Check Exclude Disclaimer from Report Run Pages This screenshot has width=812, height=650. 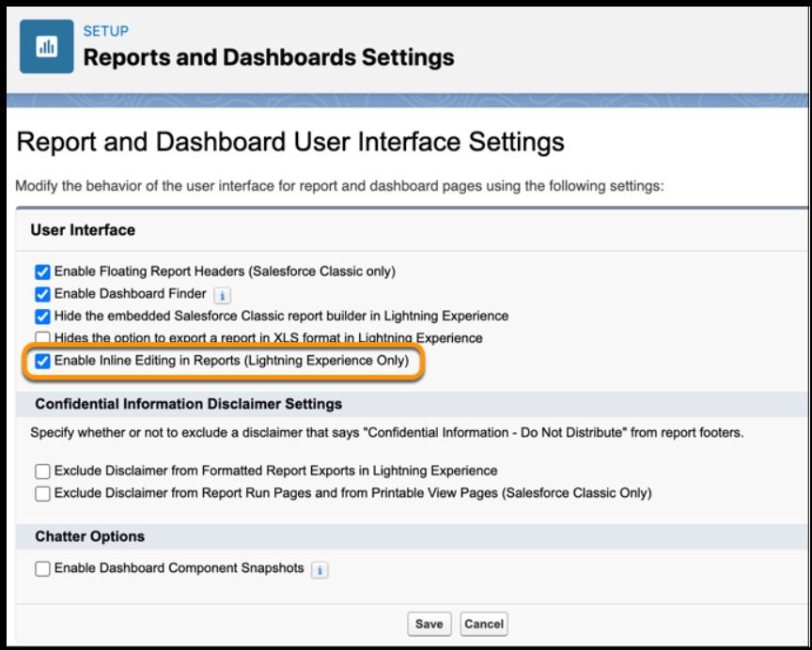pyautogui.click(x=42, y=493)
